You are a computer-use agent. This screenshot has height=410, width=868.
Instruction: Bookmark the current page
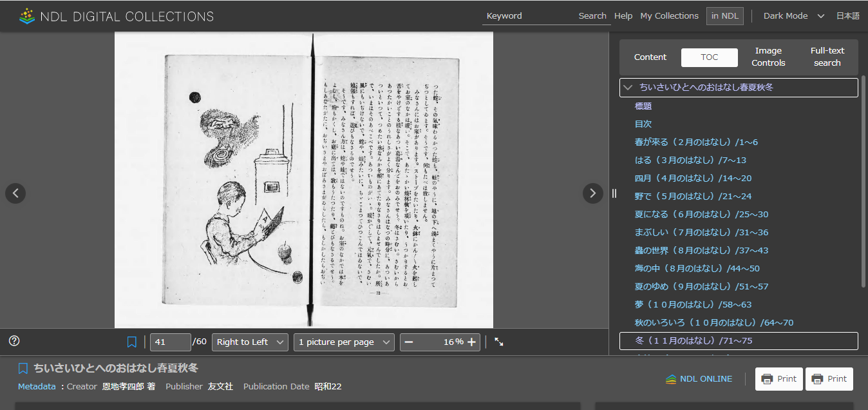(131, 342)
